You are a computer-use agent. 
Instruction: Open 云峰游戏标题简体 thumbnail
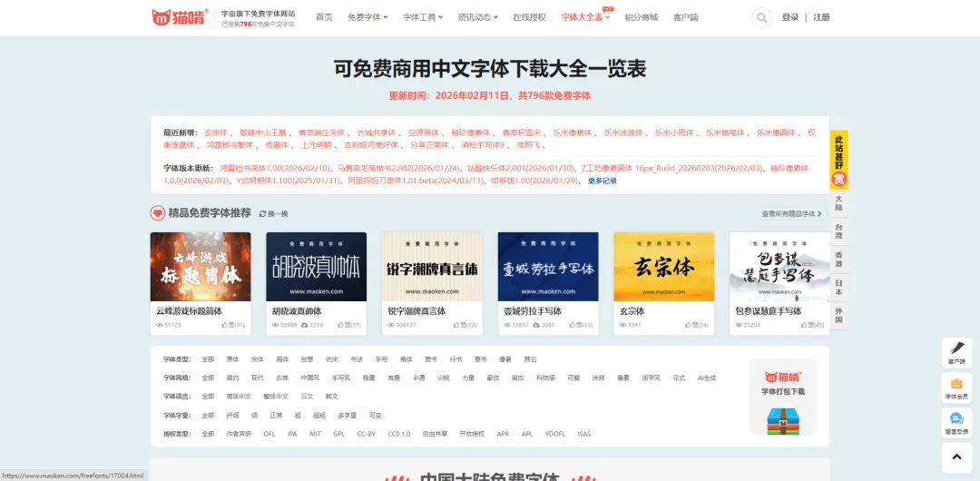pos(201,267)
